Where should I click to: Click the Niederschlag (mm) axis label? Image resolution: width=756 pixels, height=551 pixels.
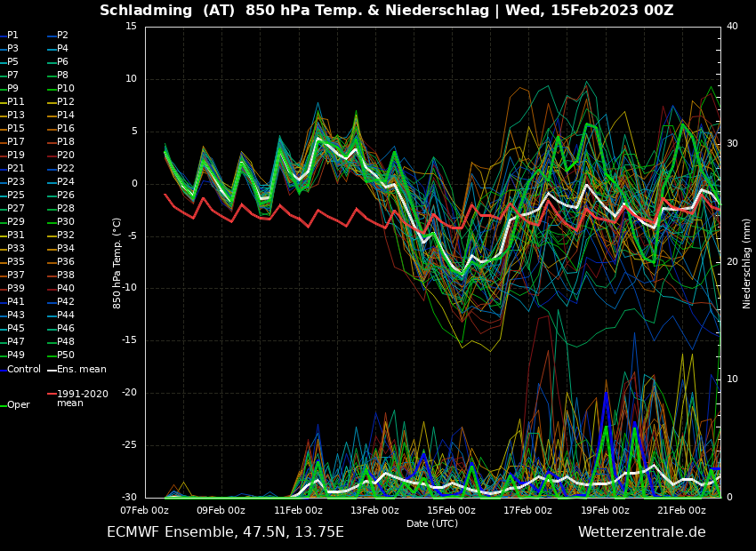[747, 263]
